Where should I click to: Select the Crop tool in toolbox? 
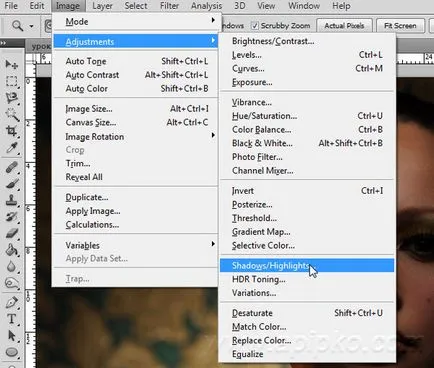(12, 131)
